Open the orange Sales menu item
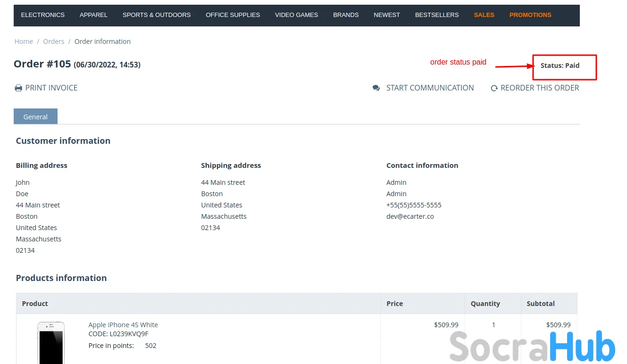The image size is (627, 364). 484,15
